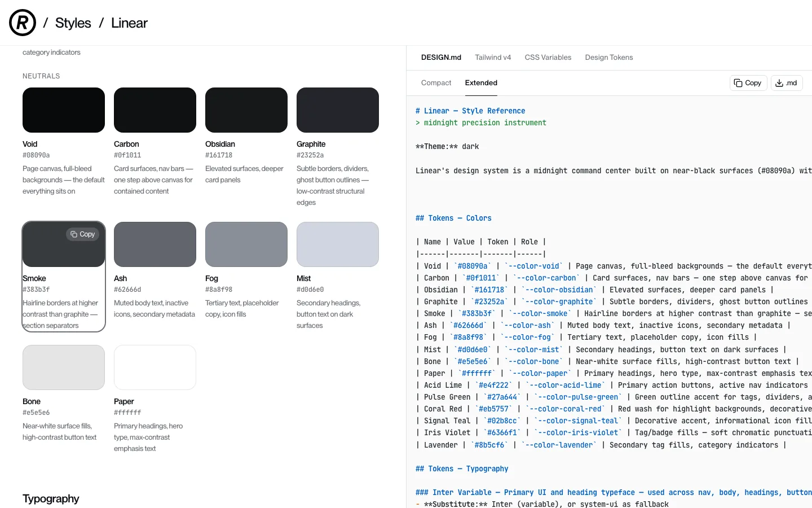
Task: Download the .md file
Action: point(786,83)
